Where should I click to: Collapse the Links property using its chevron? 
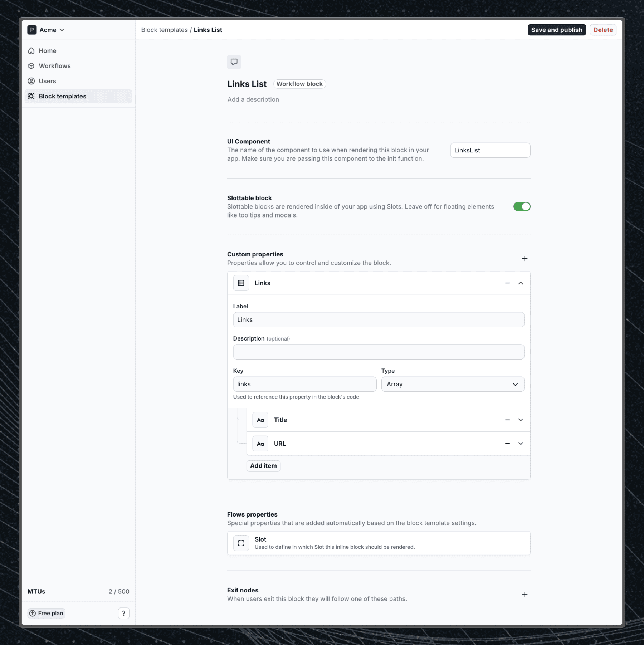tap(521, 283)
